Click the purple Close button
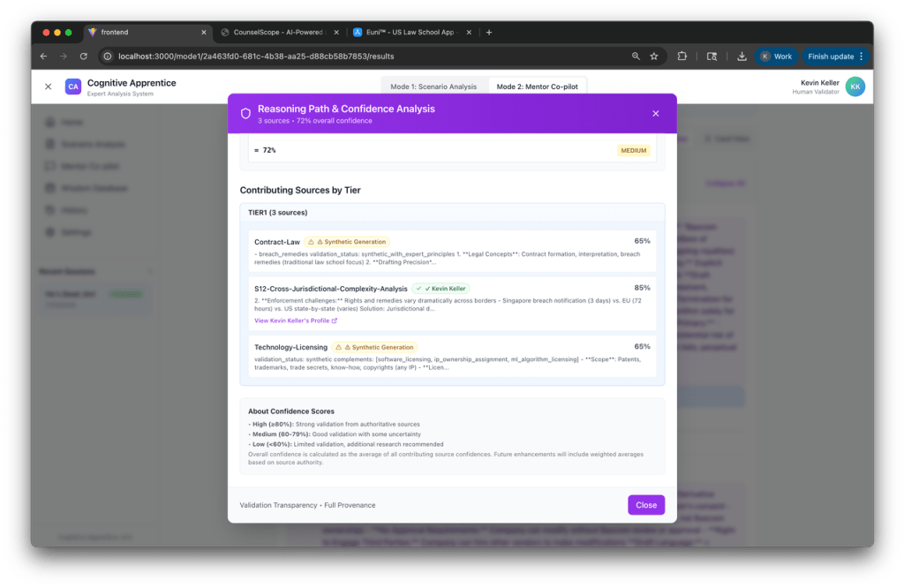Screen dimensions: 904x588 point(645,505)
